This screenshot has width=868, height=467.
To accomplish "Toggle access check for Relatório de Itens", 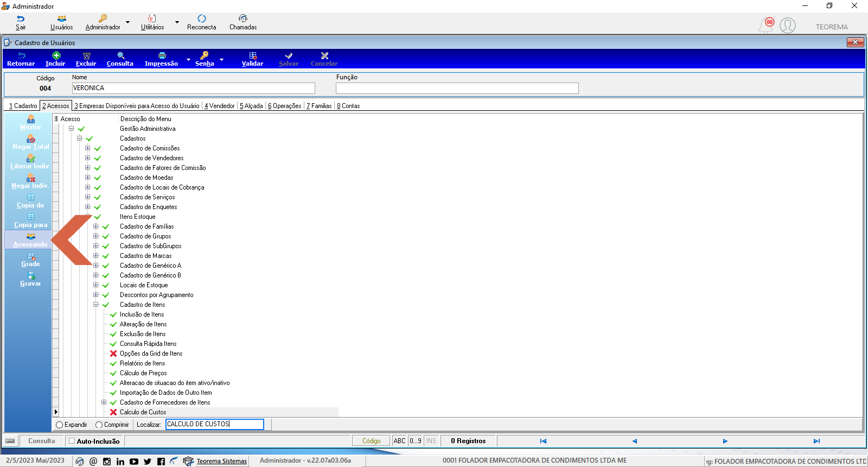I will tap(113, 363).
